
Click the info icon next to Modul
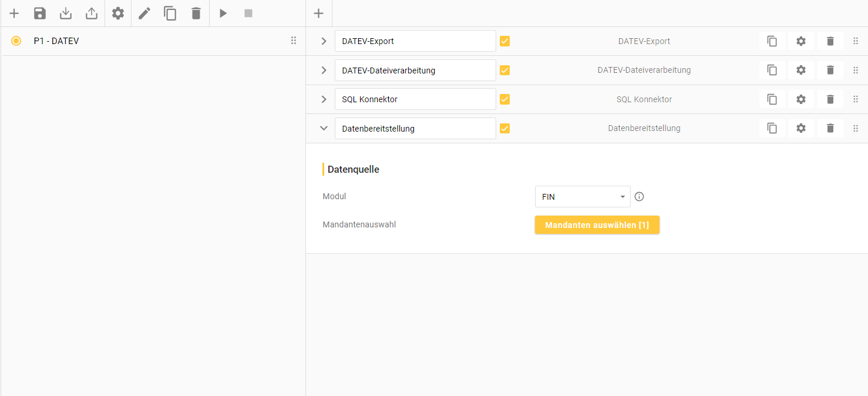[x=639, y=196]
